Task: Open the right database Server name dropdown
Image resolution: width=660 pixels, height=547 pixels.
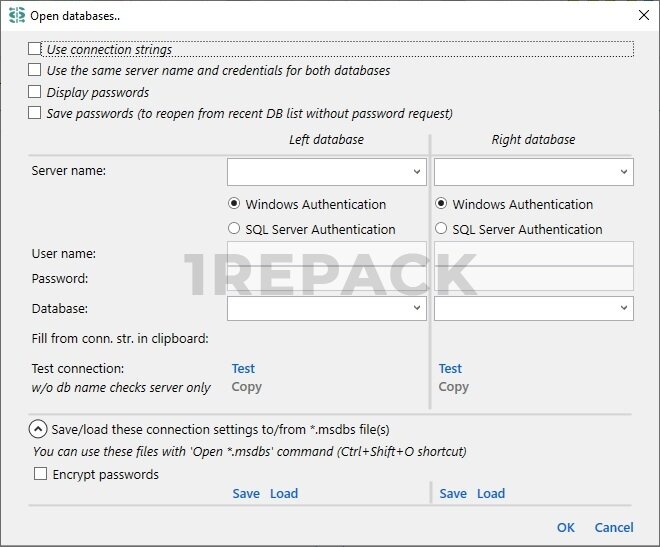Action: (x=623, y=172)
